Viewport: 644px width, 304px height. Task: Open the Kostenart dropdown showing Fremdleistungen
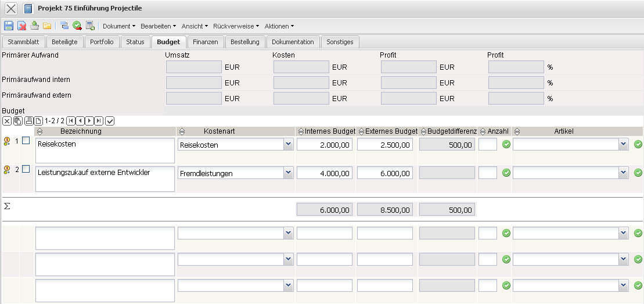(288, 173)
